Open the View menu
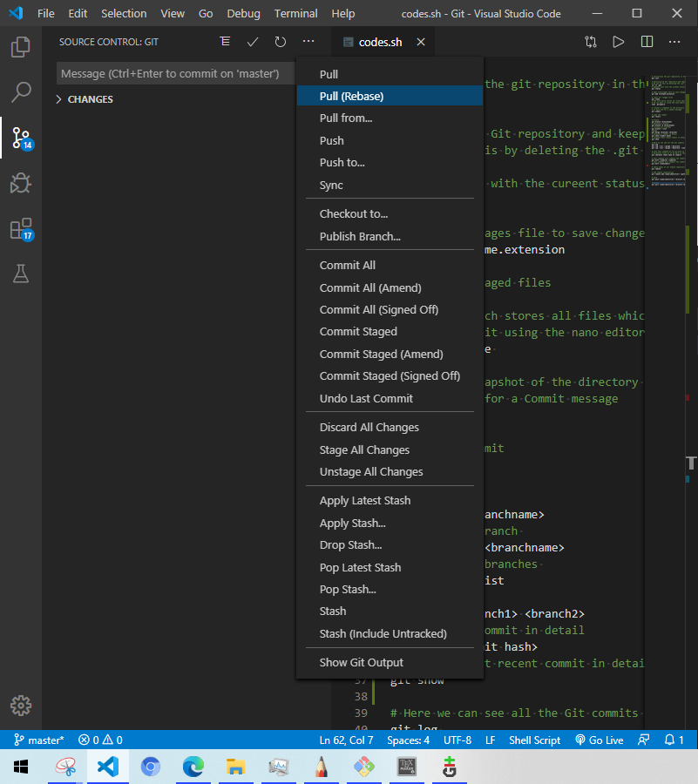Viewport: 698px width, 784px height. click(x=173, y=13)
